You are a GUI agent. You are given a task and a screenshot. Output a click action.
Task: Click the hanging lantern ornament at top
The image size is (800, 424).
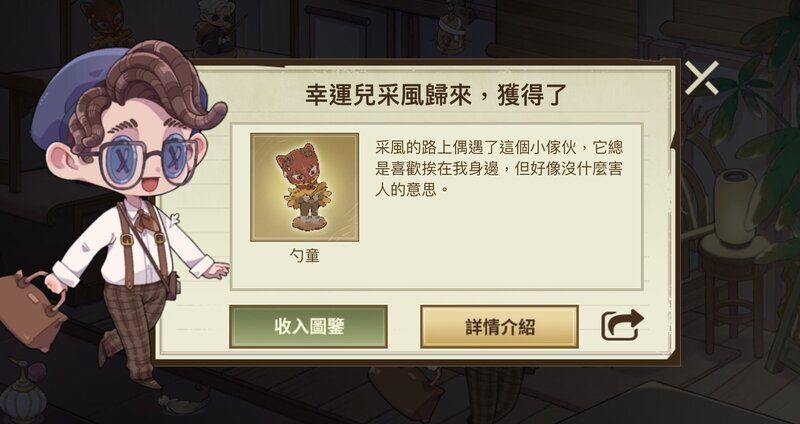pyautogui.click(x=450, y=28)
